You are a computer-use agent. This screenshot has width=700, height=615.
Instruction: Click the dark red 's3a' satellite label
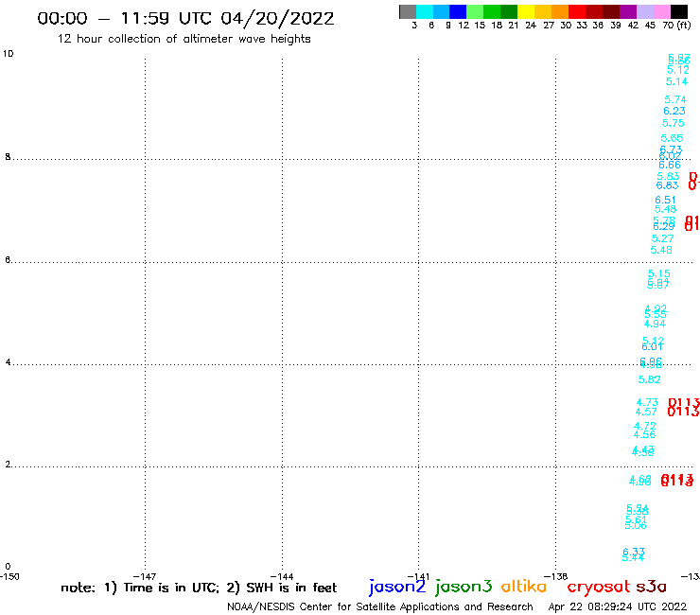[x=651, y=587]
